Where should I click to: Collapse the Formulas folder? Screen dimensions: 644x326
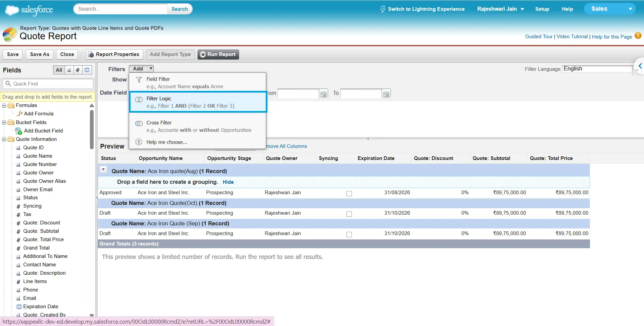coord(4,105)
